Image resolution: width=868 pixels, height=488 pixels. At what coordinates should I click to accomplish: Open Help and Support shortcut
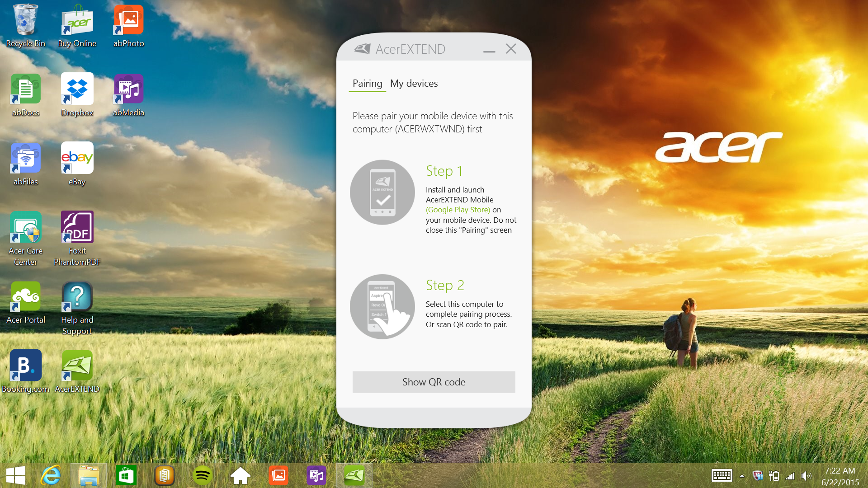(x=77, y=297)
